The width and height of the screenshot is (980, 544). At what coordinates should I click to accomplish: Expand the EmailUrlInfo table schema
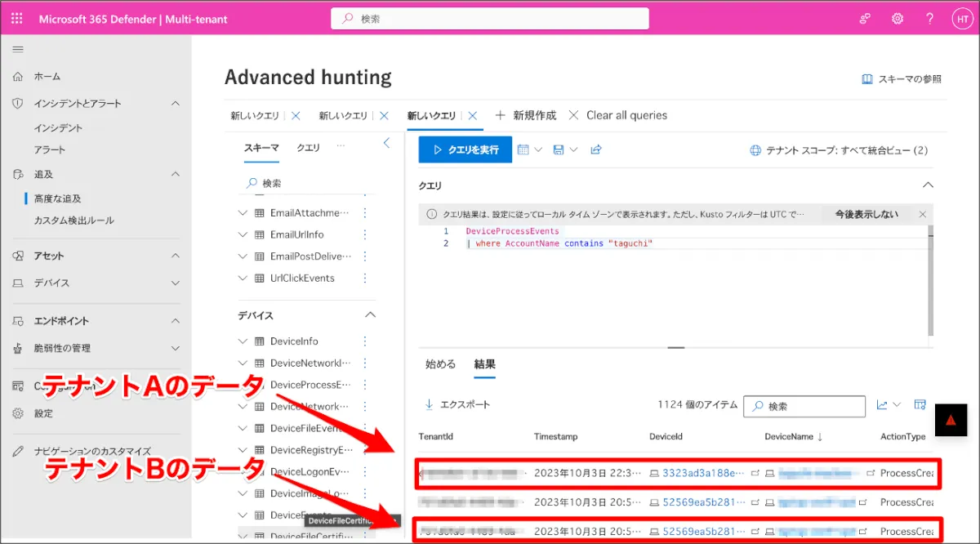pos(243,234)
